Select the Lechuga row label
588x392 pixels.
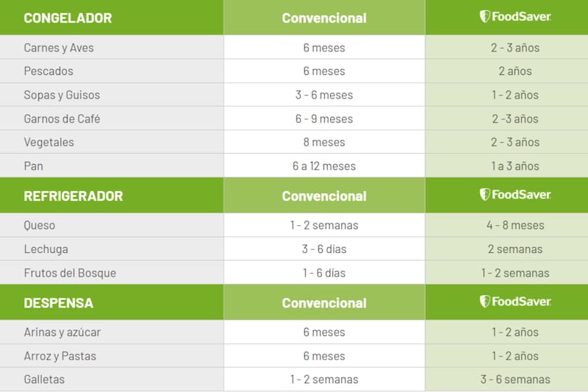coord(46,249)
